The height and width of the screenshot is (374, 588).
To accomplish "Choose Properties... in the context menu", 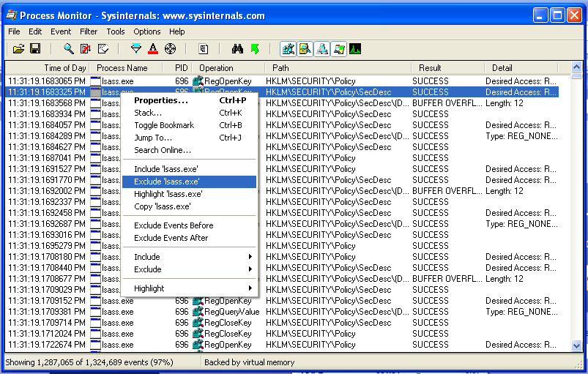I will coord(160,100).
